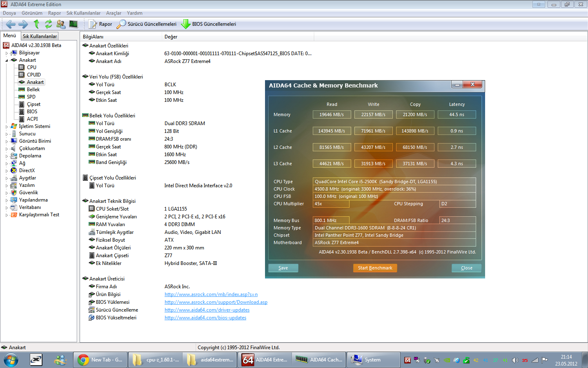588x368 pixels.
Task: Expand the Bilgisayar tree node
Action: click(7, 53)
